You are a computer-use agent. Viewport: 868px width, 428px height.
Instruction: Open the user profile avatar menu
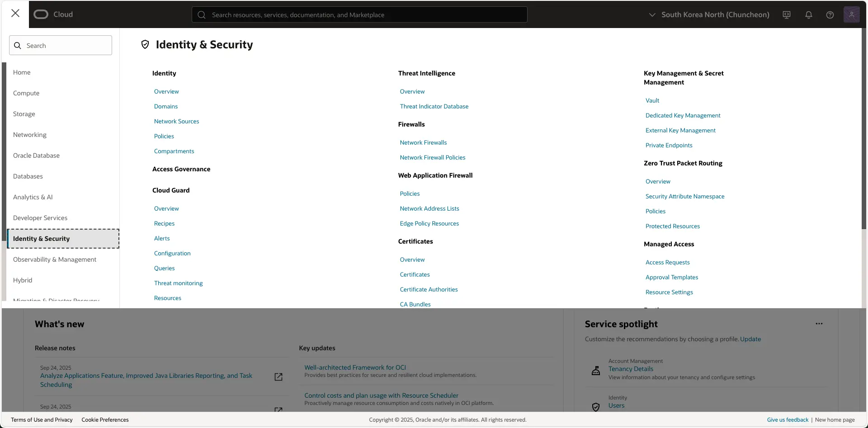(x=852, y=14)
